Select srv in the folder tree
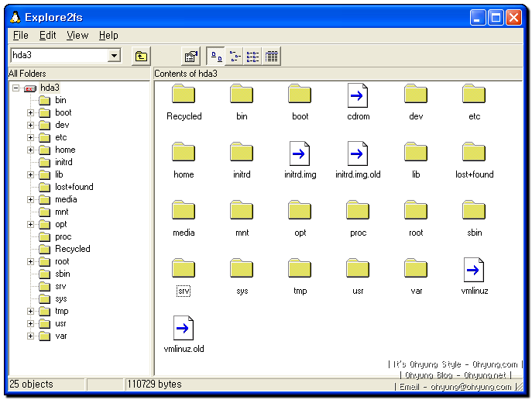Screen dimensions: 532x400 60,287
